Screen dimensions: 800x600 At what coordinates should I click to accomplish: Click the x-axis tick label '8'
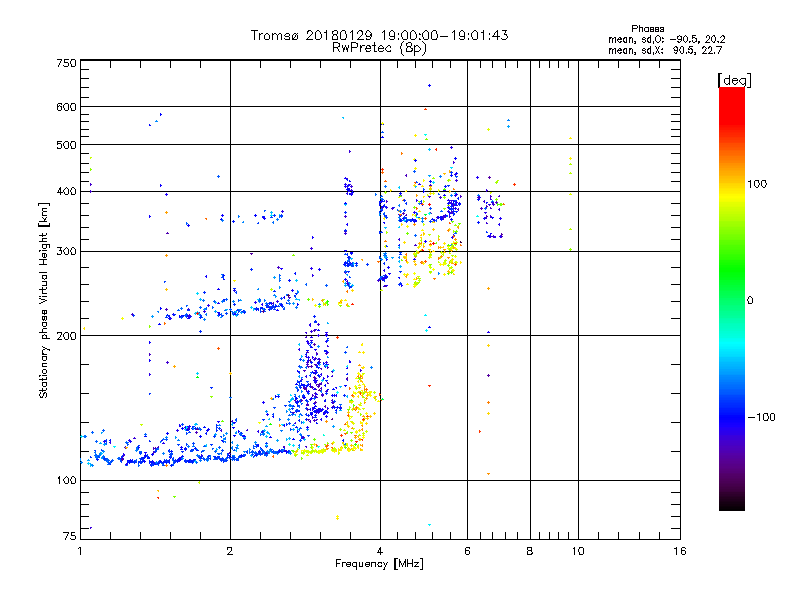[530, 551]
